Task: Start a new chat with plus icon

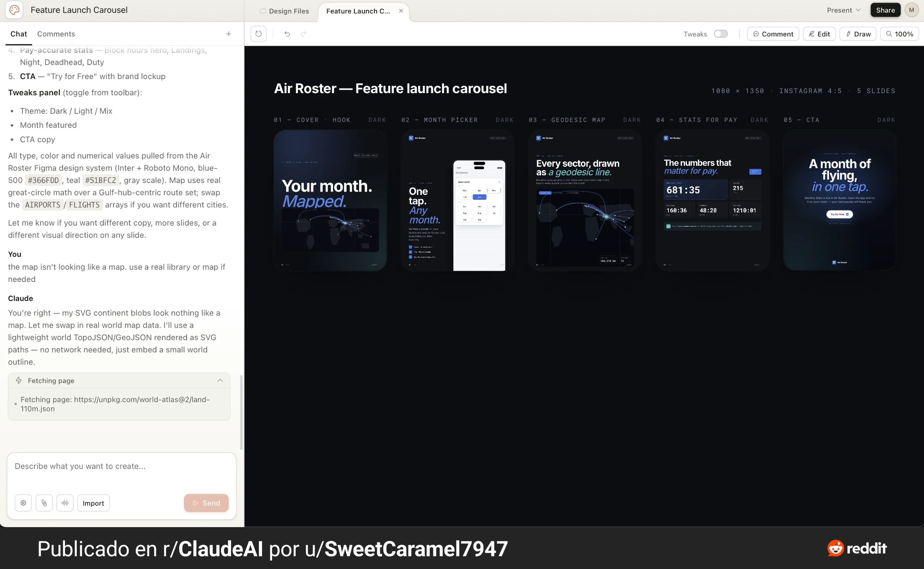Action: click(x=228, y=34)
